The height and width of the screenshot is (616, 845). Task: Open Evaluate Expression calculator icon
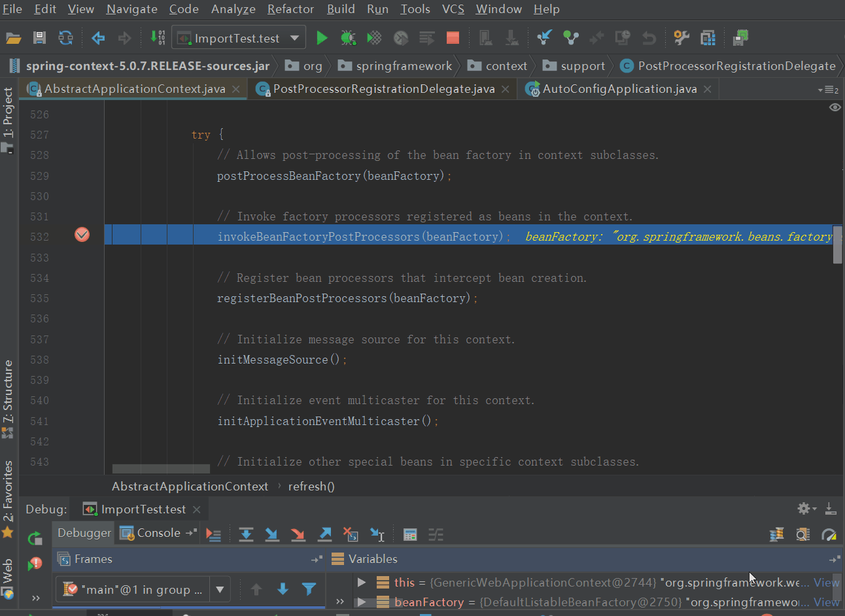(x=410, y=534)
